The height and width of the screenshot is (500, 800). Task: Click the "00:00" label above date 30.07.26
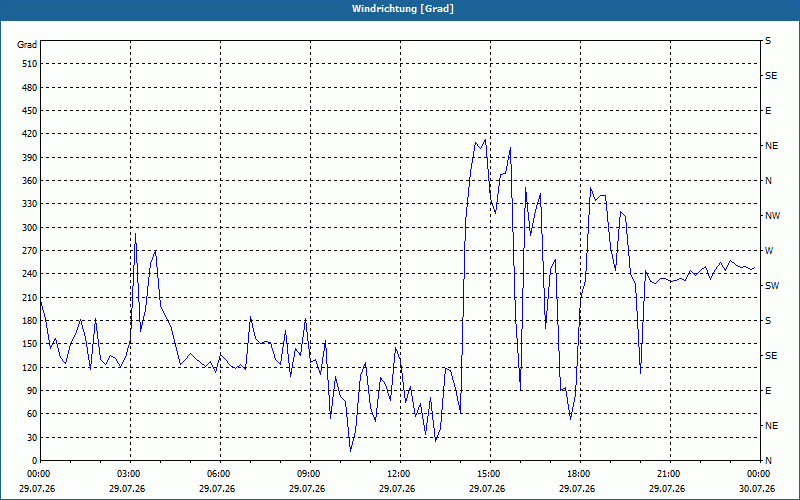(x=759, y=474)
